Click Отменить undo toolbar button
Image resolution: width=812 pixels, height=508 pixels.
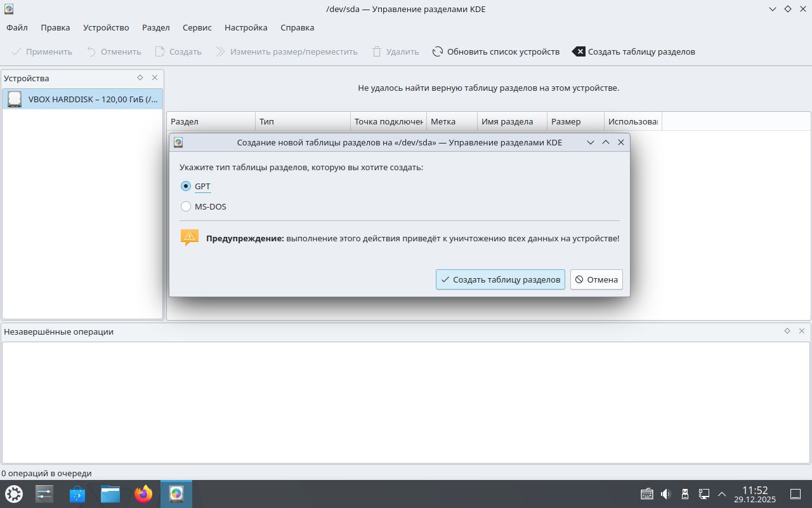(x=114, y=51)
